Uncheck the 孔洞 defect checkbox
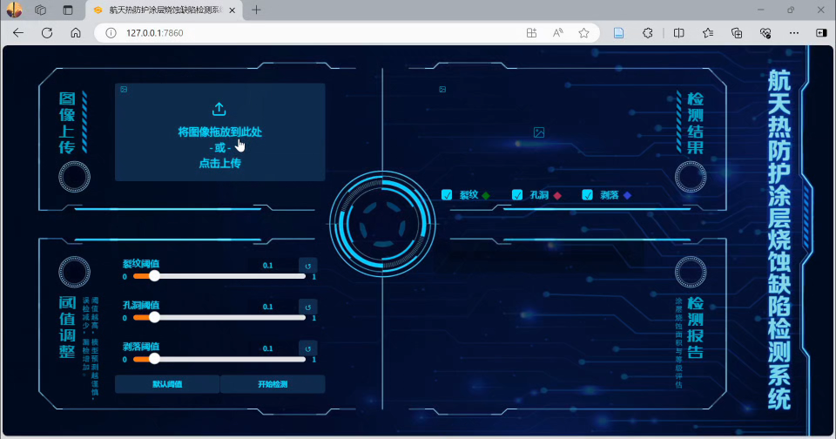 point(517,195)
